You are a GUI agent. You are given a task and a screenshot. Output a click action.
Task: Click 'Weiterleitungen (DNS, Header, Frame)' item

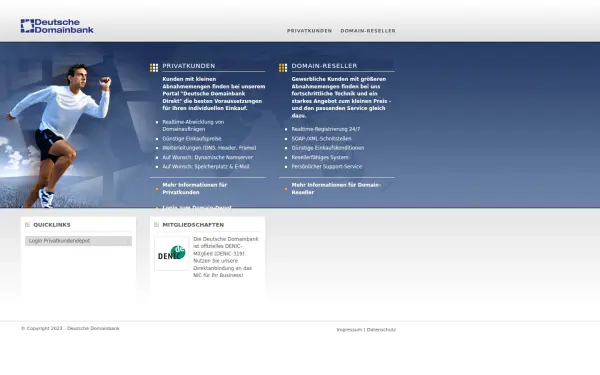[x=209, y=148]
